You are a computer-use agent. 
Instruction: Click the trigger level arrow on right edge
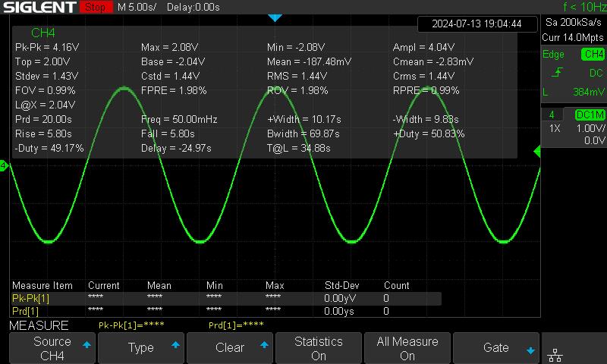537,152
